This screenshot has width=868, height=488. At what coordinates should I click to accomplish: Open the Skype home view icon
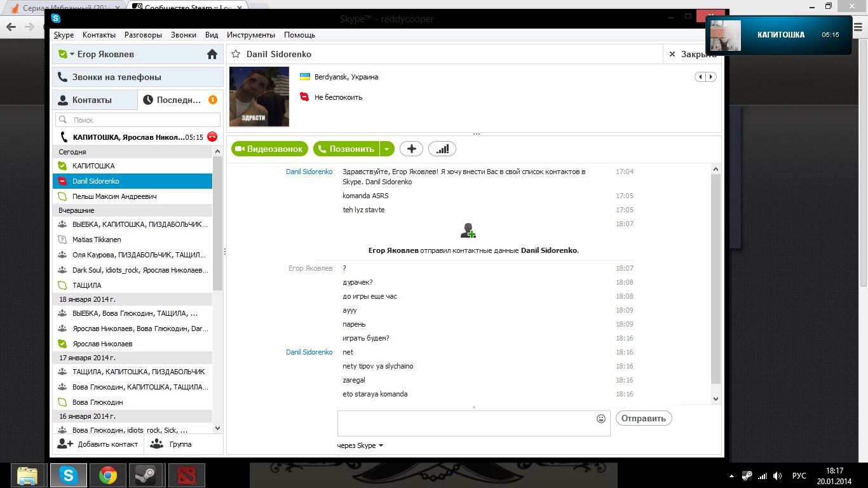pos(212,55)
